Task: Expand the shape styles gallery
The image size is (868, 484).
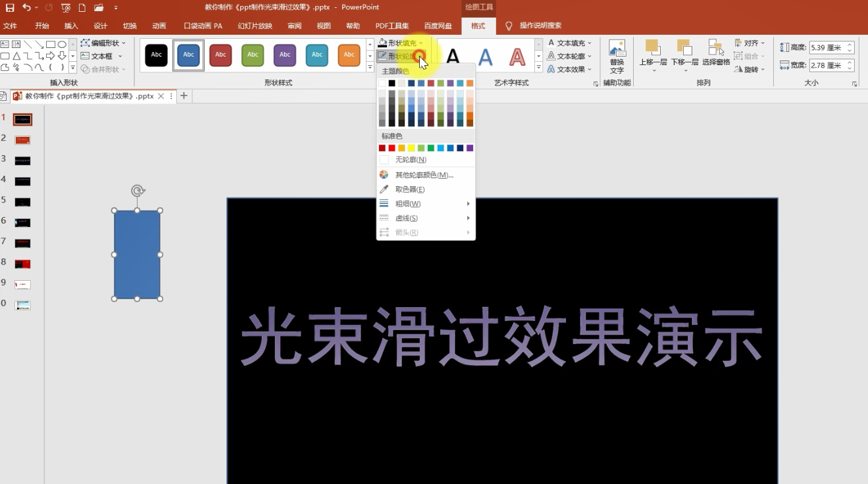Action: (x=370, y=68)
